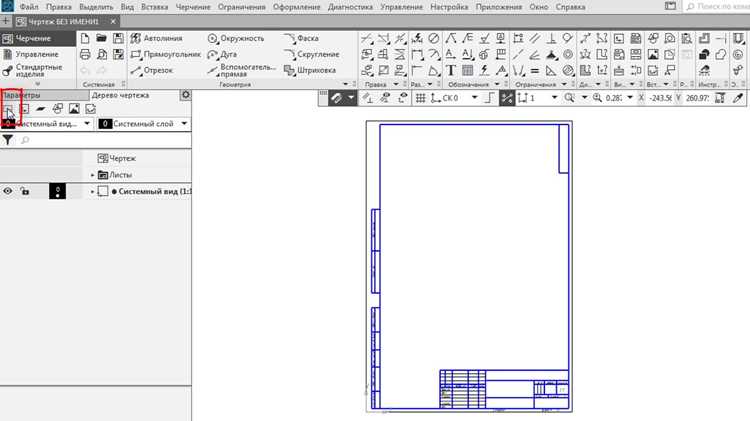The image size is (750, 421).
Task: Select the Text (T) annotation tool
Action: tap(451, 70)
